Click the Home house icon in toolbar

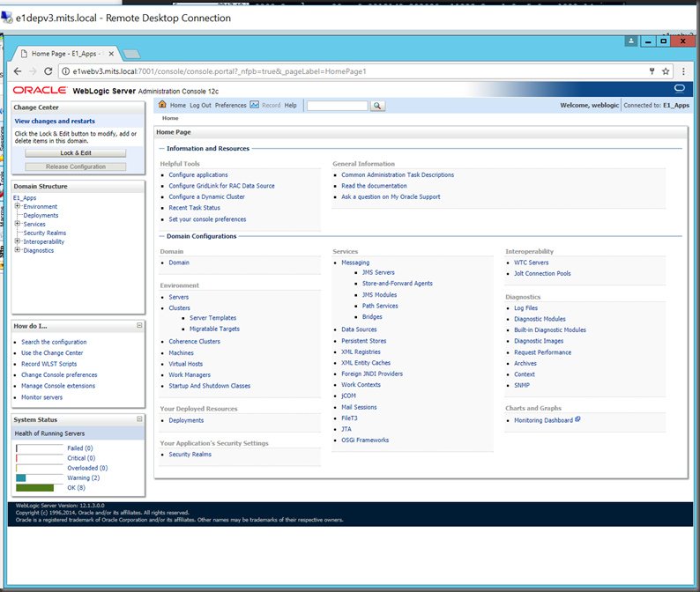[x=162, y=104]
